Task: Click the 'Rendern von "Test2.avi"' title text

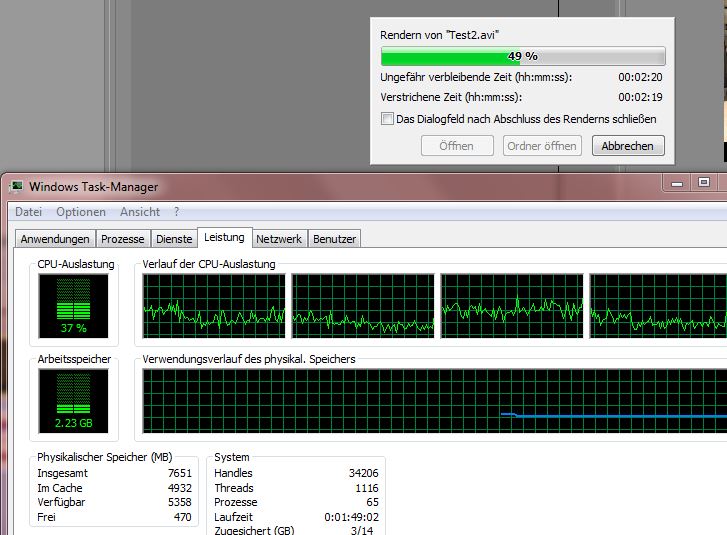Action: point(440,35)
